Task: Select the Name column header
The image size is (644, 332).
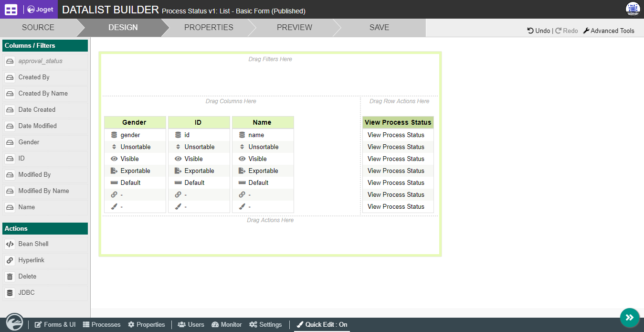Action: pyautogui.click(x=263, y=122)
